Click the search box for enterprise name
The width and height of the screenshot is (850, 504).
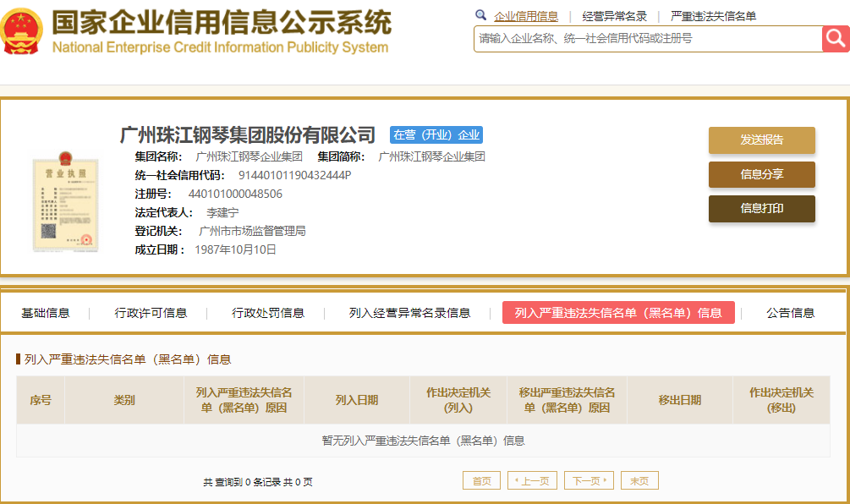pos(647,39)
